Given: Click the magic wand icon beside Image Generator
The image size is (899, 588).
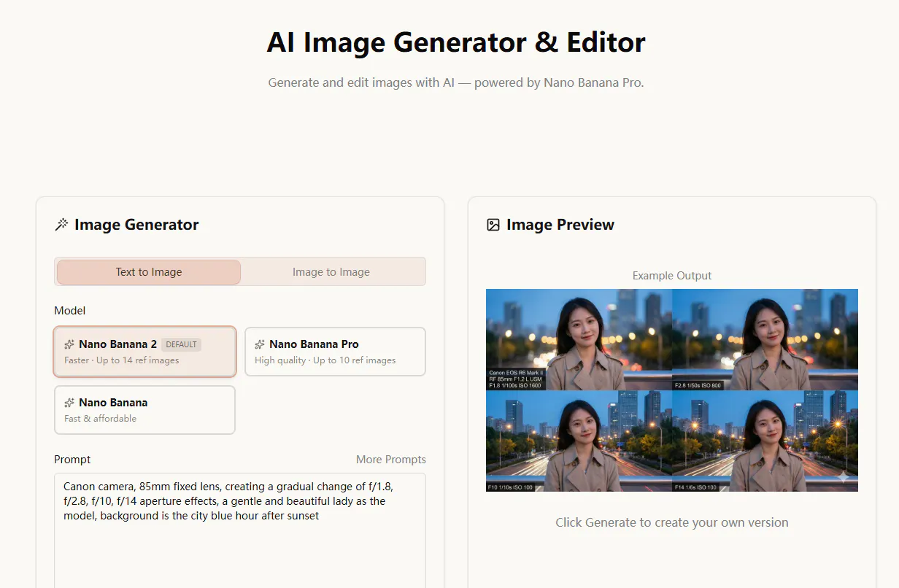Looking at the screenshot, I should [x=61, y=225].
